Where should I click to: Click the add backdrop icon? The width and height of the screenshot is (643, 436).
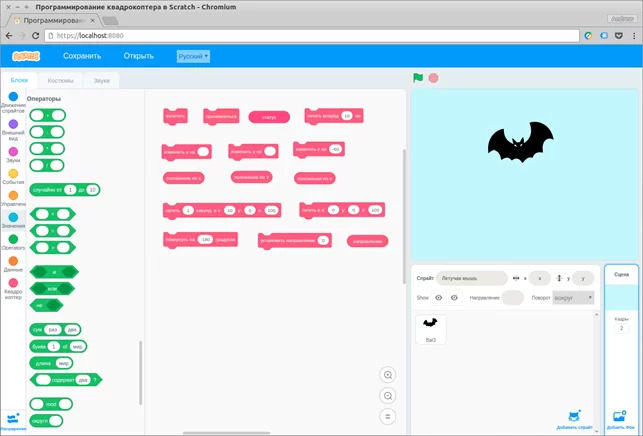(x=620, y=416)
